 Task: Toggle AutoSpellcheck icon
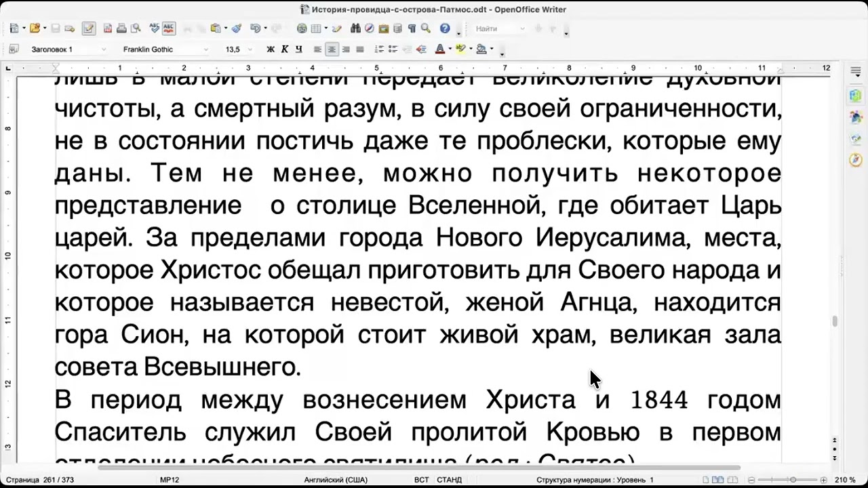168,28
